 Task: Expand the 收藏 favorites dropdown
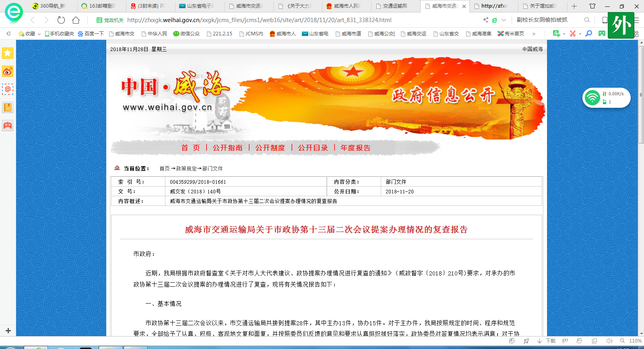(x=39, y=34)
